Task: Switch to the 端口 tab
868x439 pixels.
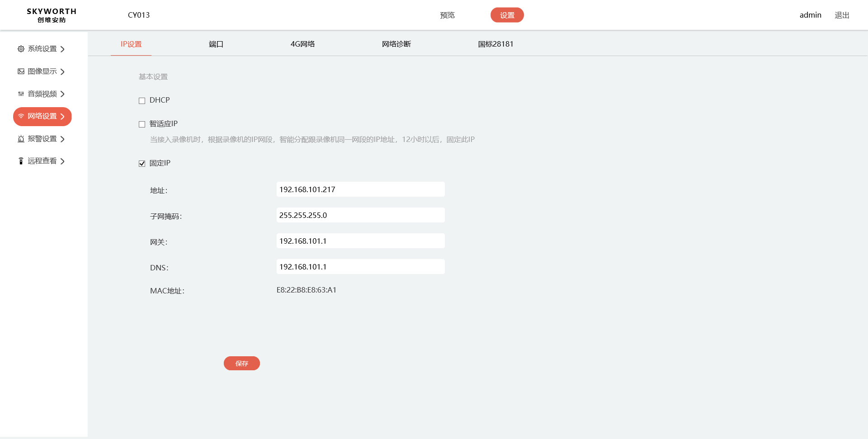Action: click(216, 44)
